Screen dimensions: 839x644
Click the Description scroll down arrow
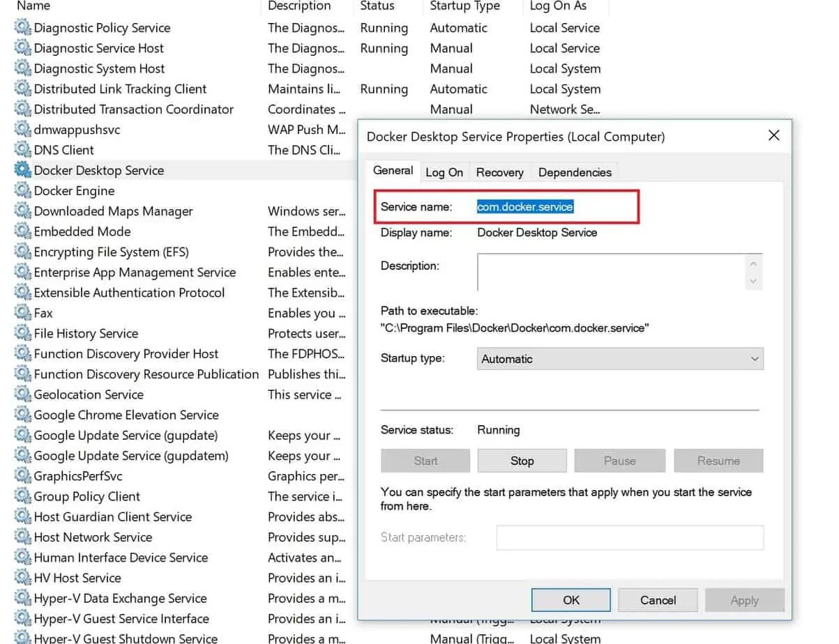pos(753,282)
